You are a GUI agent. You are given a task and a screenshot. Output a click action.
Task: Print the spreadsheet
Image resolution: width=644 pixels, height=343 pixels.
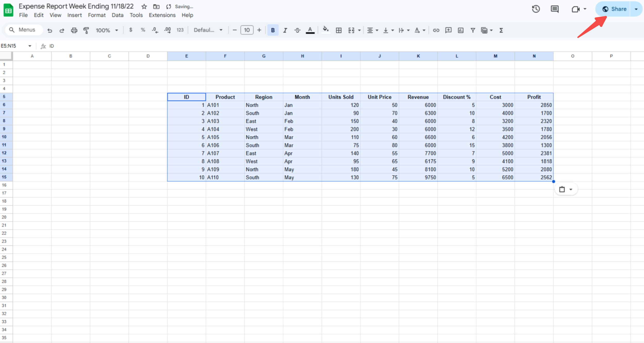tap(74, 30)
